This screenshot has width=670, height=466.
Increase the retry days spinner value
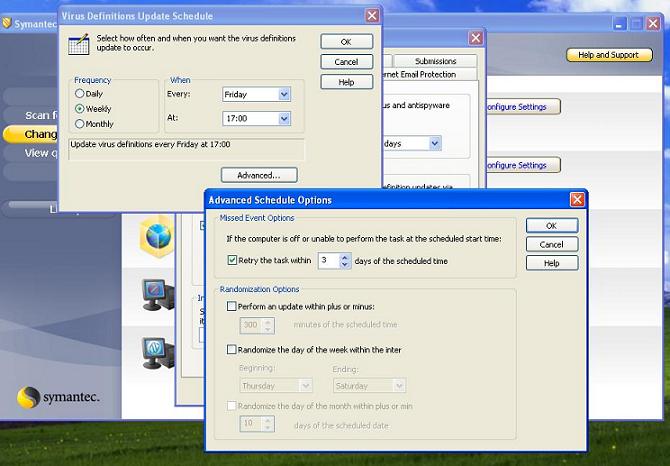click(345, 257)
